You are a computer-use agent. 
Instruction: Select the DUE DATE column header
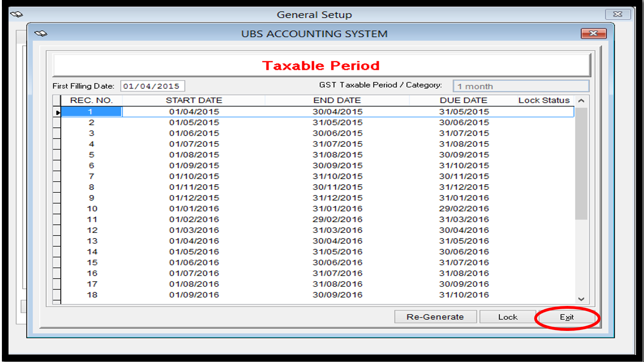pyautogui.click(x=463, y=100)
